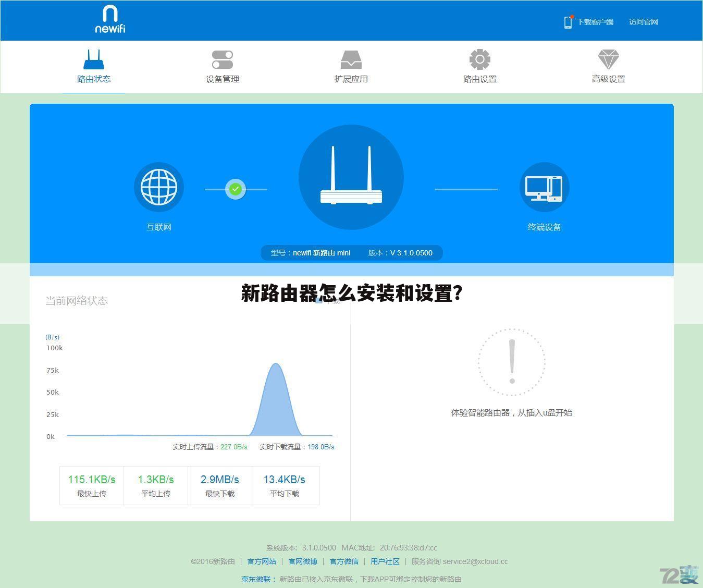This screenshot has width=703, height=588.
Task: Open the 官方微信 footer link
Action: point(344,562)
